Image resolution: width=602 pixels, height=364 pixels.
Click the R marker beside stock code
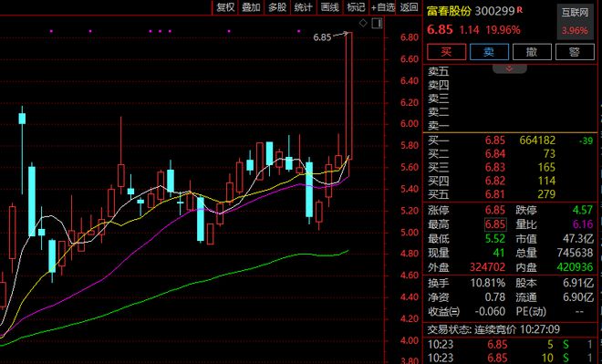[520, 10]
